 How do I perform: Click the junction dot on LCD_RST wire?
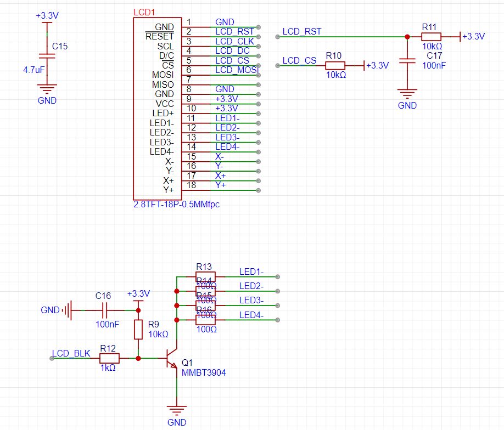(x=407, y=37)
